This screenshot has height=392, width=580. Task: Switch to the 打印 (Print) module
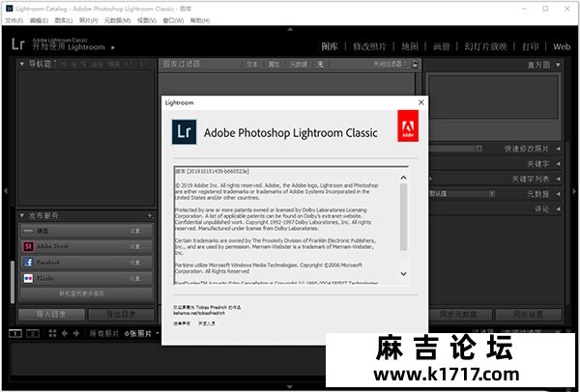tap(530, 46)
